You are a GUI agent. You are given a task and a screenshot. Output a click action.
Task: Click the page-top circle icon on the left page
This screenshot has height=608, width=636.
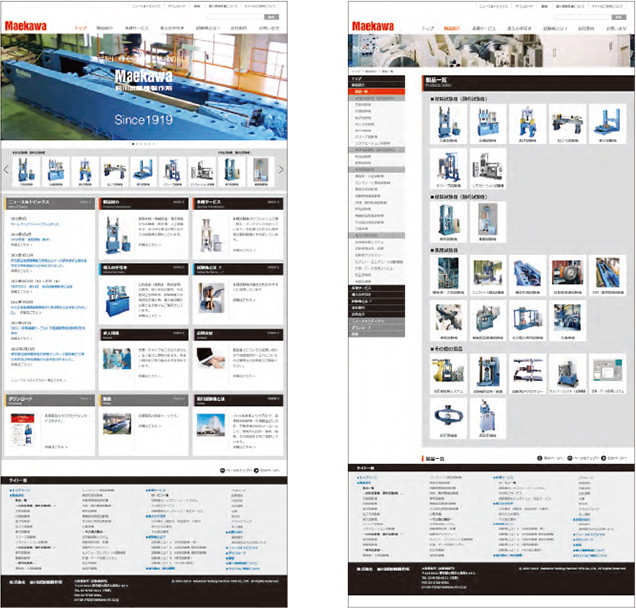(222, 471)
